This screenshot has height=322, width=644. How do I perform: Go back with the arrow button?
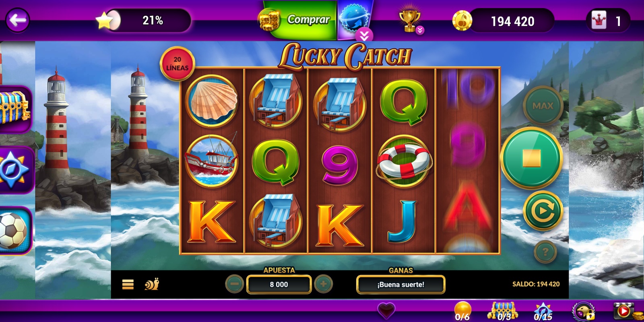tap(18, 20)
